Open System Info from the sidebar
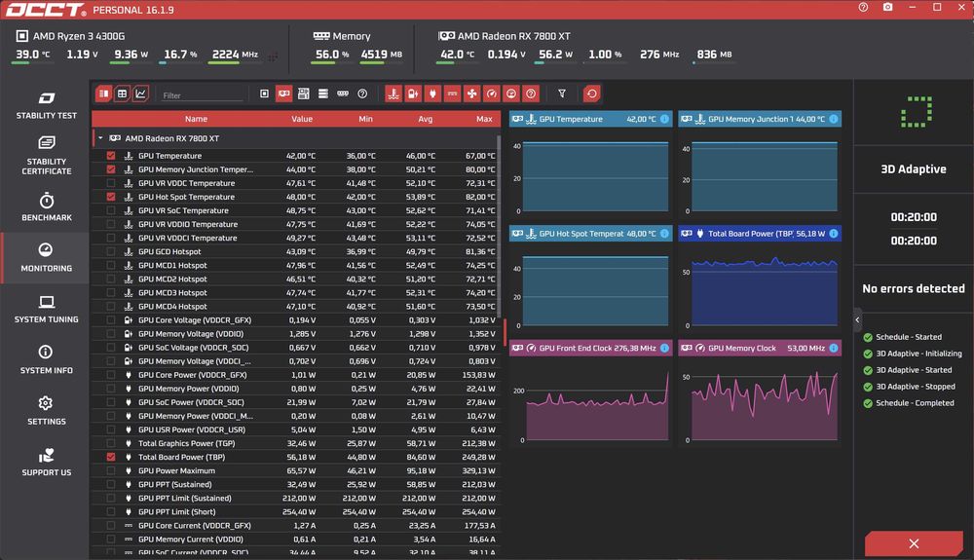974x560 pixels. point(46,360)
